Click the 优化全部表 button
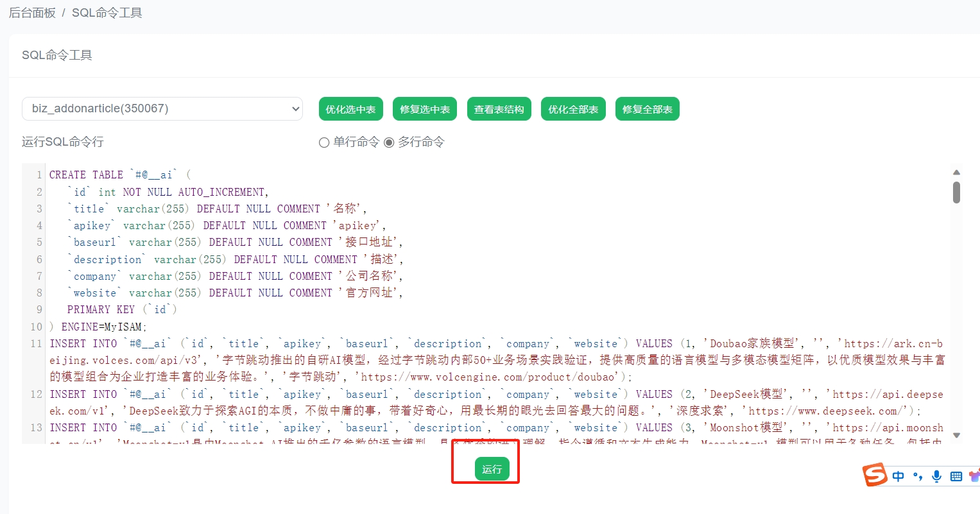This screenshot has height=514, width=980. (573, 109)
